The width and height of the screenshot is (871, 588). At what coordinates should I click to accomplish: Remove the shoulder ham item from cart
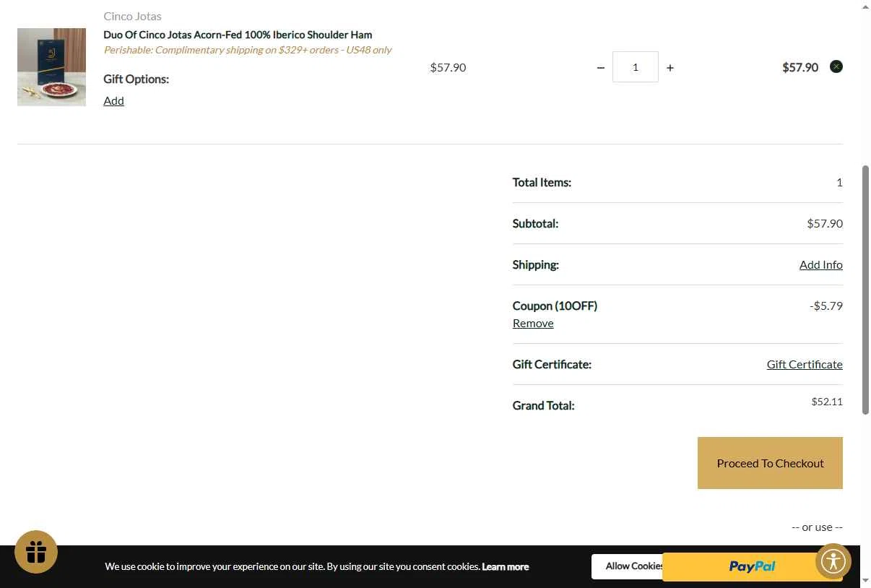(836, 66)
